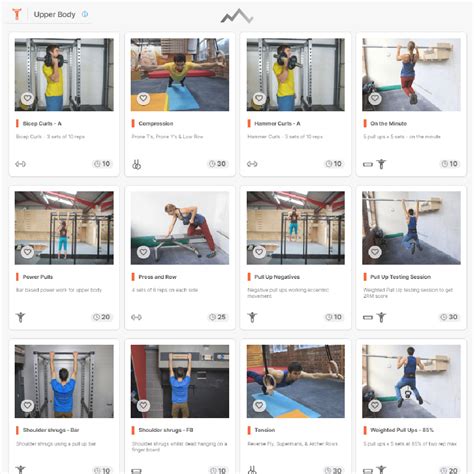This screenshot has width=474, height=474.
Task: Click the info icon beside Upper Body
Action: 85,14
